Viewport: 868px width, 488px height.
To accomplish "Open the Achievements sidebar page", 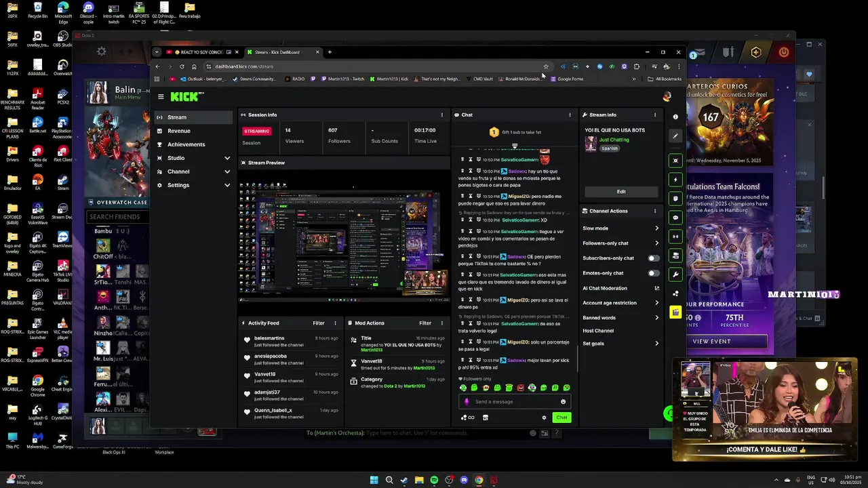I will [194, 144].
